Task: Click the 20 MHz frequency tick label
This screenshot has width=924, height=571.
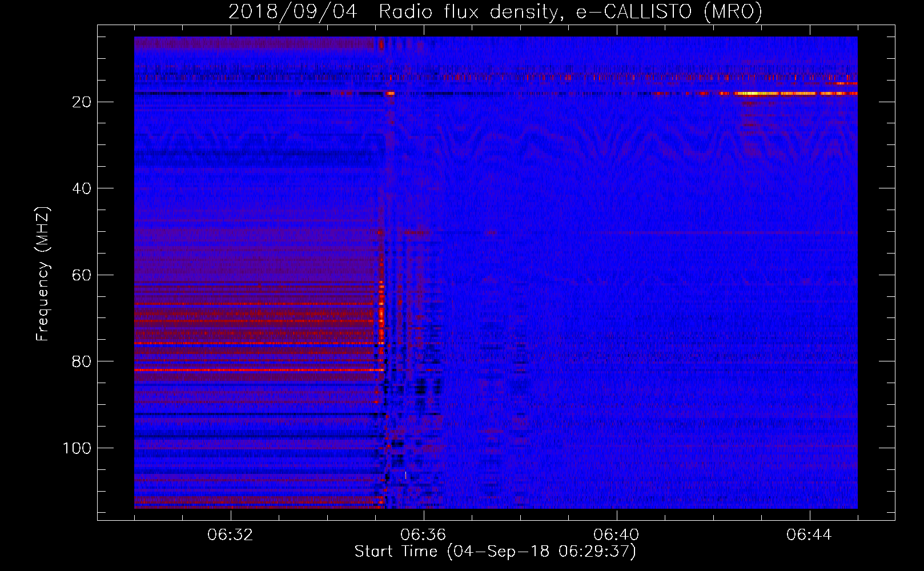Action: pos(82,102)
